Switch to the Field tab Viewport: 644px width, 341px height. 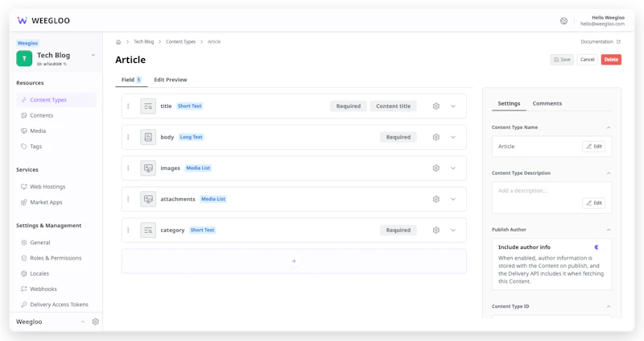[131, 80]
